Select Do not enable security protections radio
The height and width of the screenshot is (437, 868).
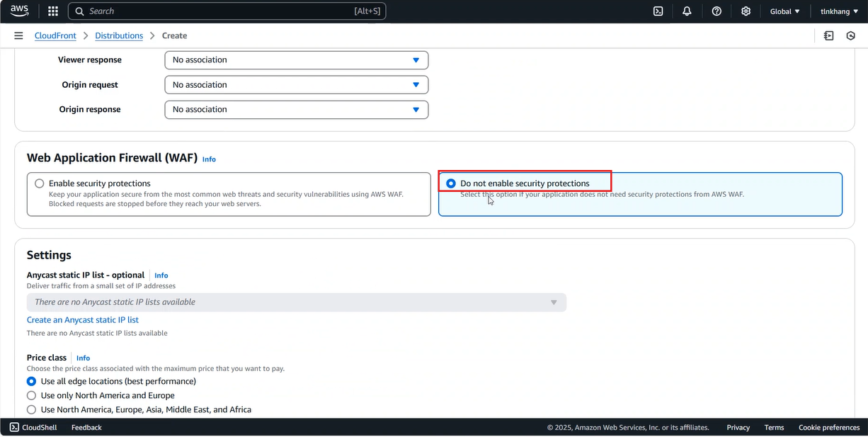click(451, 183)
